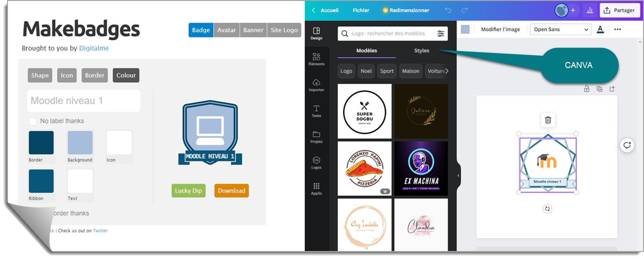Click the Border button in Makebadges
This screenshot has height=259, width=644.
point(95,76)
